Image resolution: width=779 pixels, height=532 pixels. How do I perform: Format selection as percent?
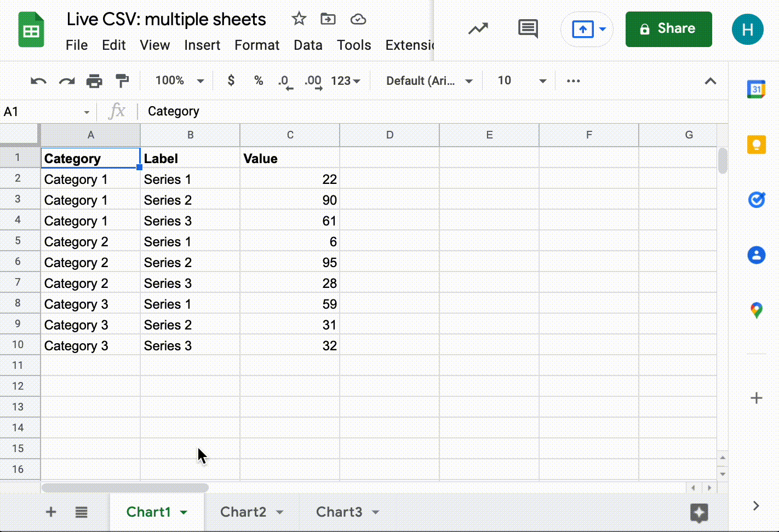(x=258, y=80)
